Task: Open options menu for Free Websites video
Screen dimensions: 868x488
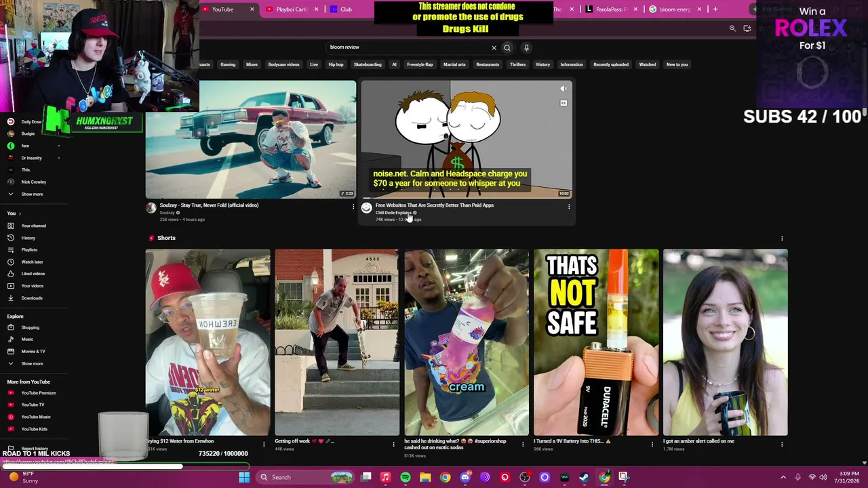Action: tap(569, 207)
